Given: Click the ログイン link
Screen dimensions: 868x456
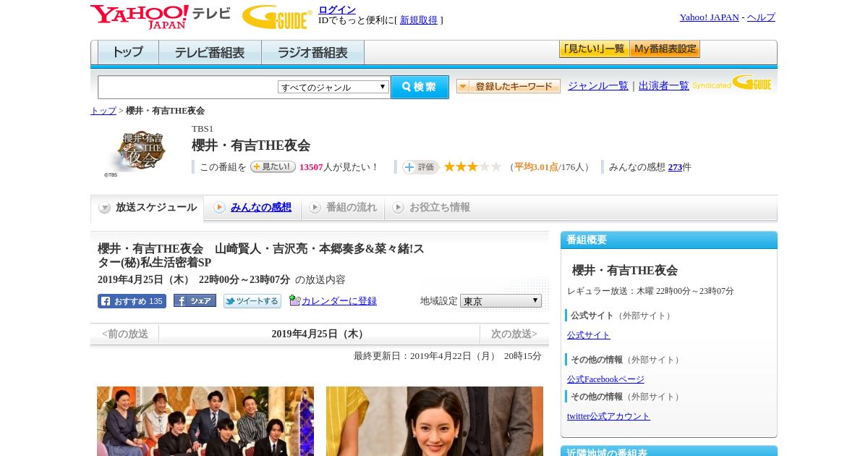Looking at the screenshot, I should click(x=337, y=9).
